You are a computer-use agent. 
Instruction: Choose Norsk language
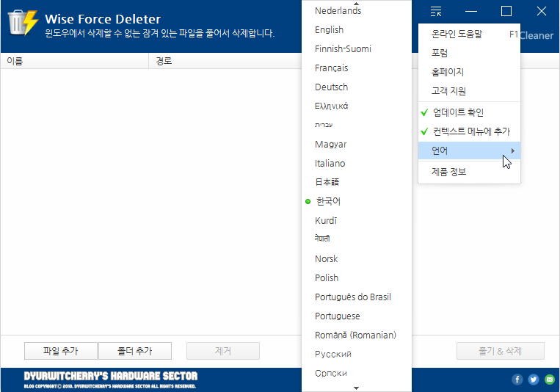click(357, 258)
